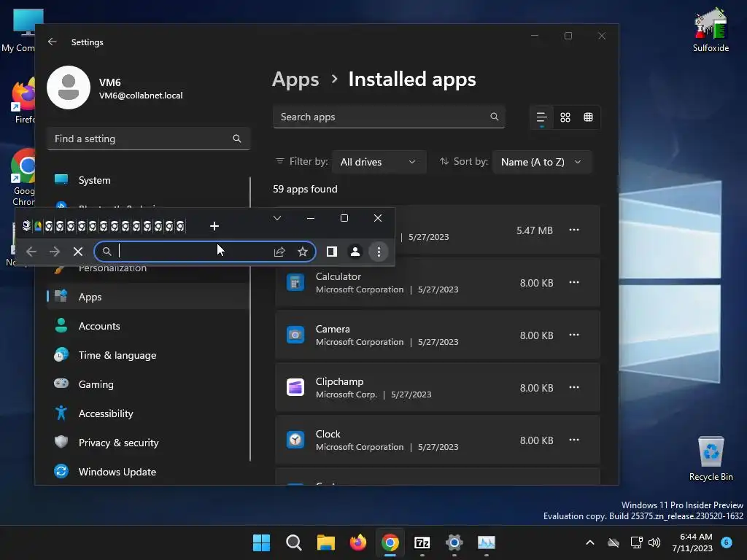Open Filter by All drives dropdown

[x=379, y=162]
